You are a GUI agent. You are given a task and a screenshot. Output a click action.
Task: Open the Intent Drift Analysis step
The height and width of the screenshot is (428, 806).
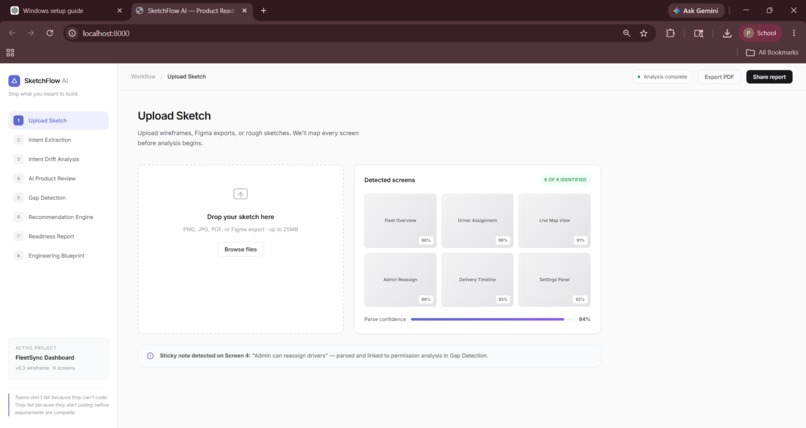click(59, 159)
